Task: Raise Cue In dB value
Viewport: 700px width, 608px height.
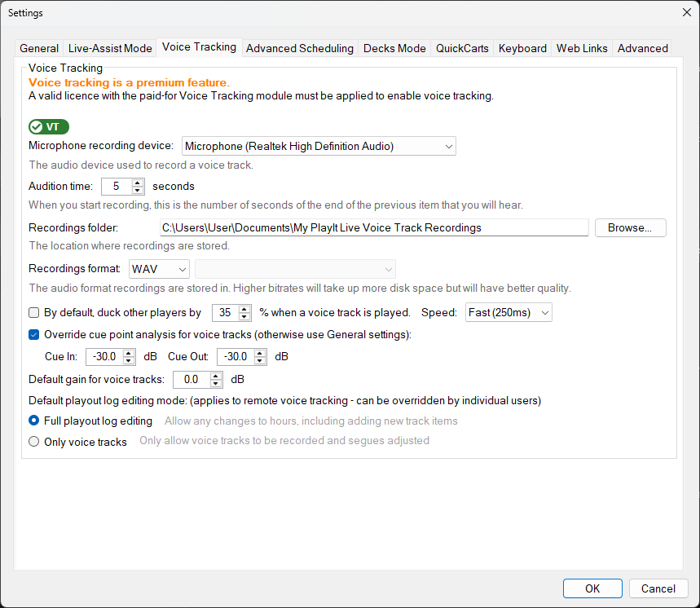Action: click(x=129, y=353)
